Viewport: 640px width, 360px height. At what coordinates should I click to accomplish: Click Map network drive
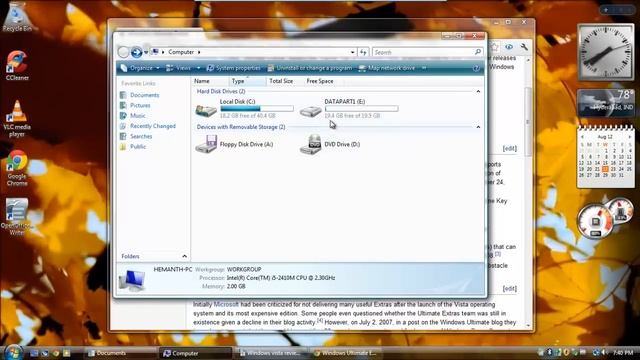click(x=387, y=68)
